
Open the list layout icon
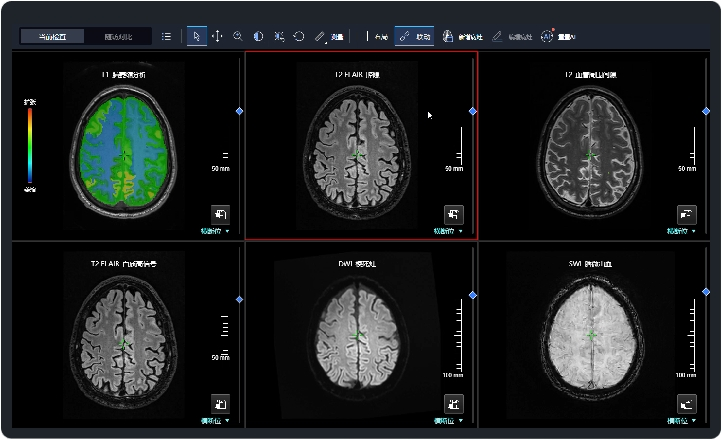point(166,36)
